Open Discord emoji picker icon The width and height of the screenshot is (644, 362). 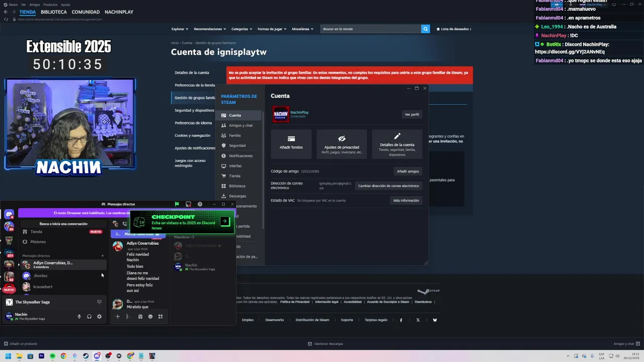click(150, 316)
